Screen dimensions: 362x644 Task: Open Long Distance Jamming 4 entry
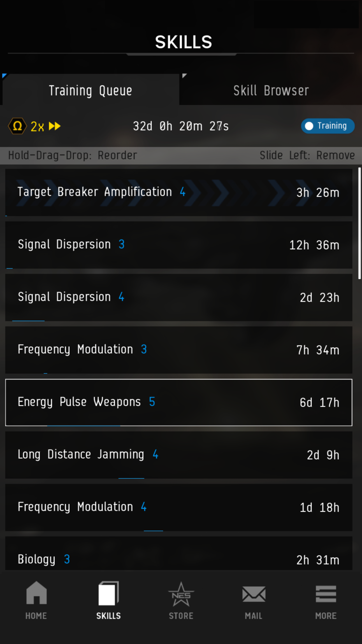(178, 455)
